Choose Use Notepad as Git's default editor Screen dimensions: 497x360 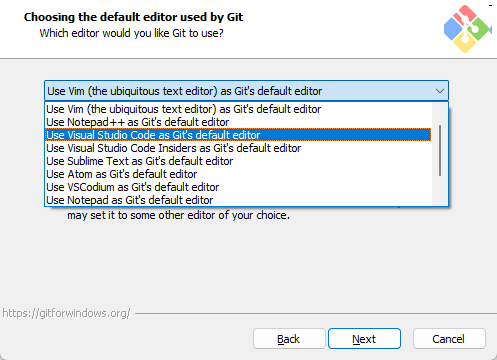pyautogui.click(x=238, y=200)
